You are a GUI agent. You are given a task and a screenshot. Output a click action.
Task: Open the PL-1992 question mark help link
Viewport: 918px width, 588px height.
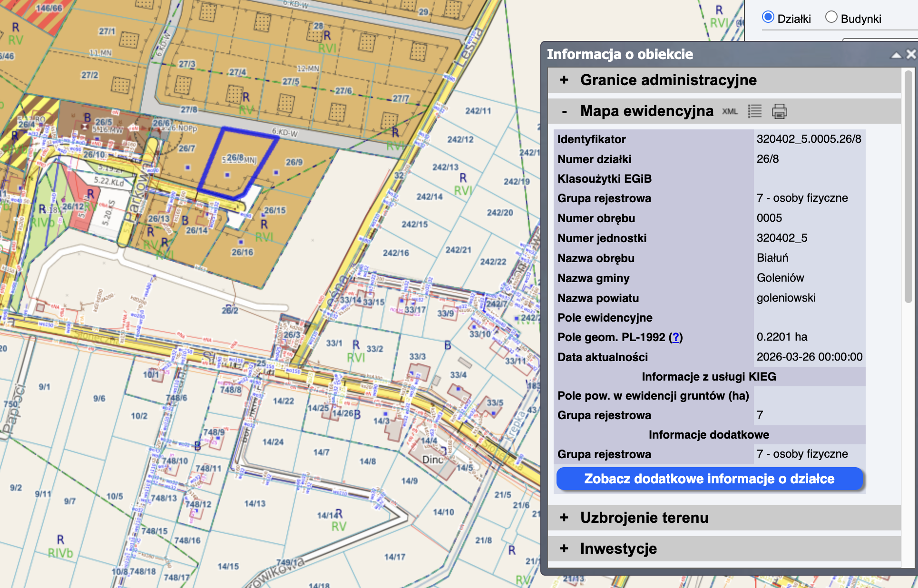[675, 337]
